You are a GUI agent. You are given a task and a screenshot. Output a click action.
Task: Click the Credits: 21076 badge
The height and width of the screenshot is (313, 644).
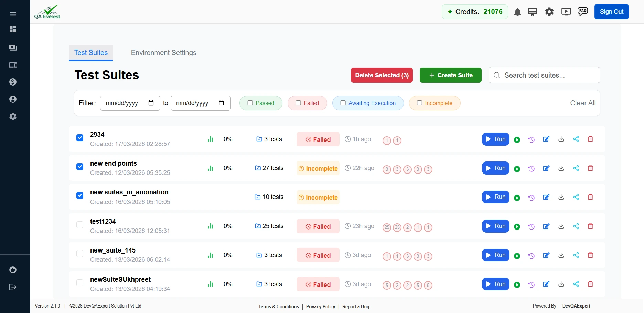[x=475, y=12]
